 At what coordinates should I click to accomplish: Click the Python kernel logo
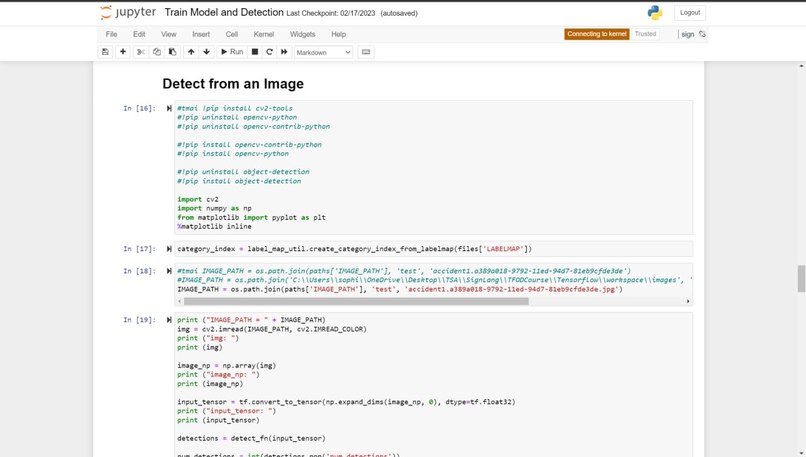(x=655, y=13)
